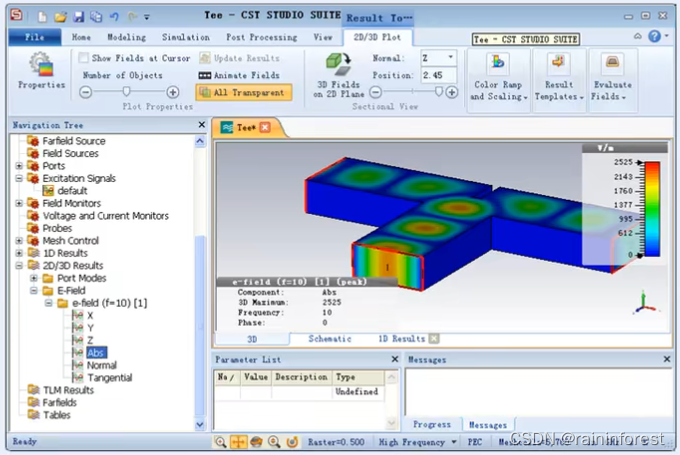
Task: Click the pan crosshair icon in status bar
Action: pos(238,442)
